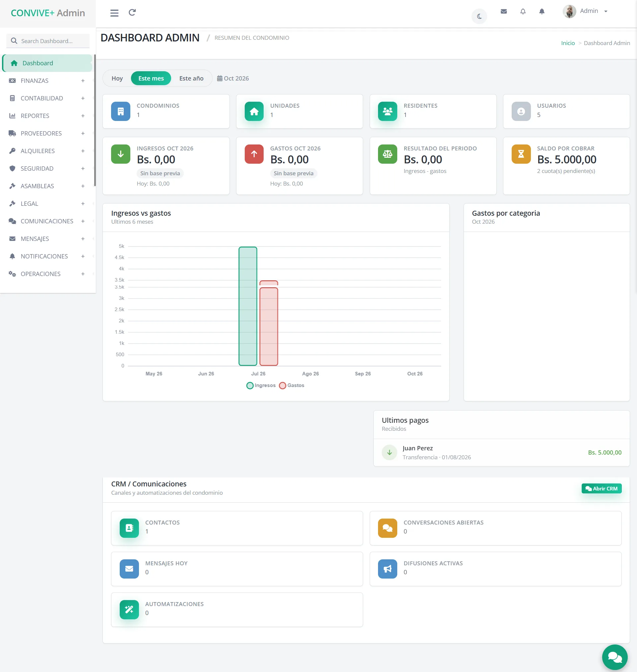The image size is (637, 672).
Task: Expand NOTIFICACIONES with its plus sign
Action: (83, 256)
